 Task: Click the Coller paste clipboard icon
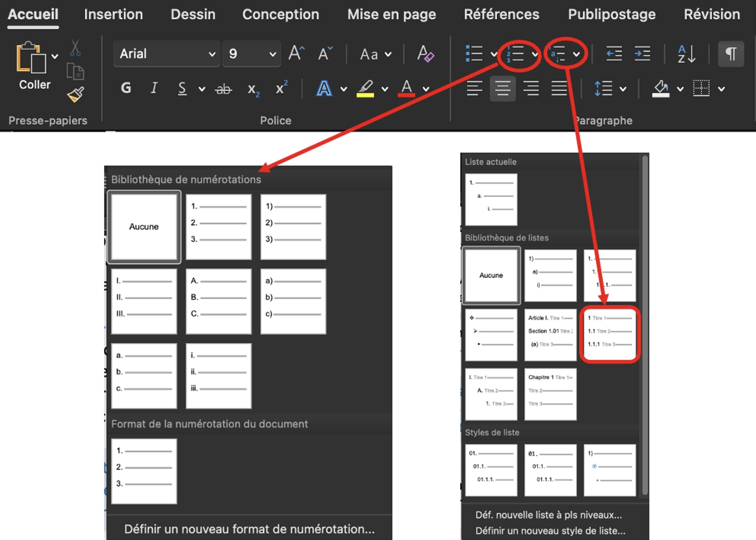31,58
